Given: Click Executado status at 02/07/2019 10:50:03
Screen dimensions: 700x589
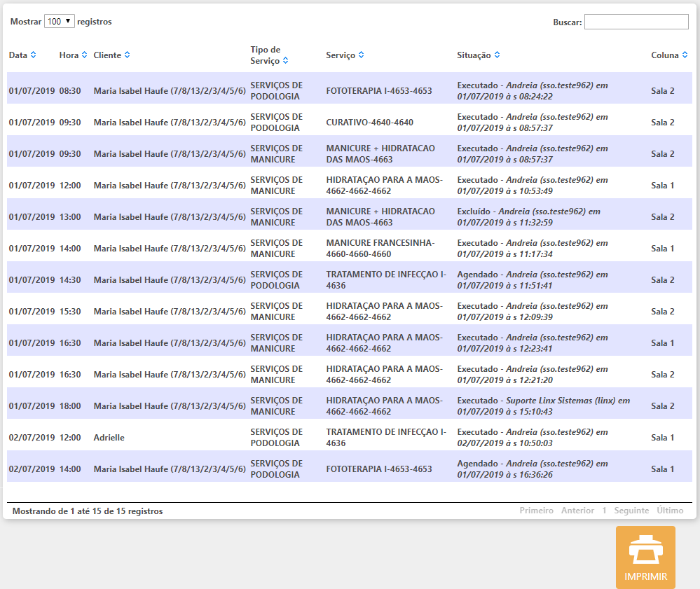Looking at the screenshot, I should pyautogui.click(x=532, y=438).
